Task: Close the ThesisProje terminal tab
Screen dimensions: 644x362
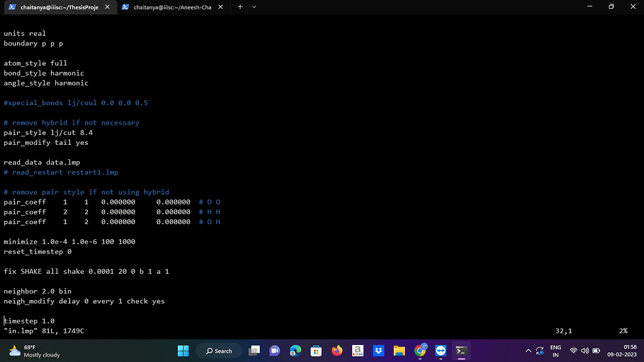Action: (107, 7)
